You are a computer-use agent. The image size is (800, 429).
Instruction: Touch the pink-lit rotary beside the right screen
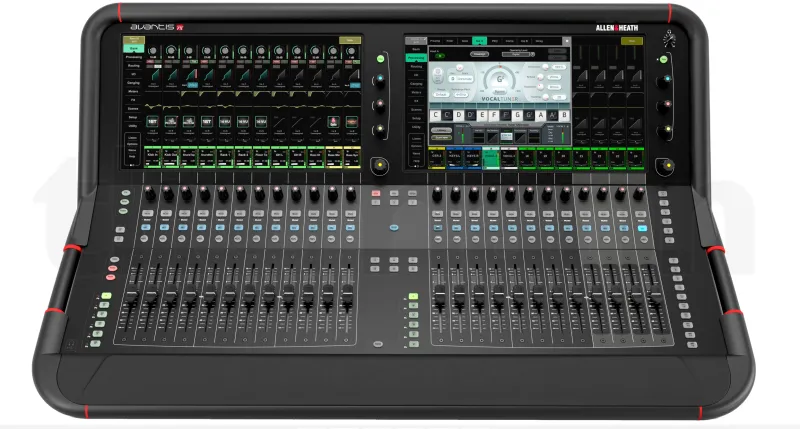pyautogui.click(x=665, y=106)
